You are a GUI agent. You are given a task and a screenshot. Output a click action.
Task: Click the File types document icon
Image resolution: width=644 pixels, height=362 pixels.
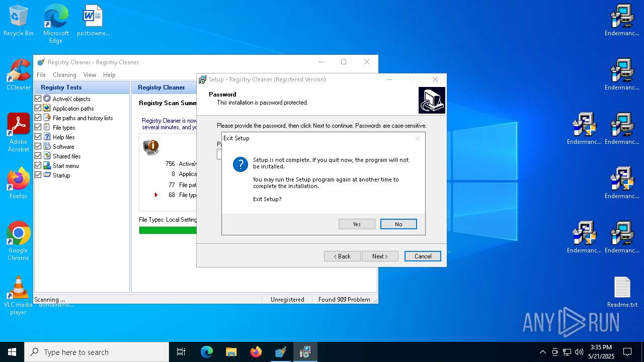pyautogui.click(x=47, y=127)
